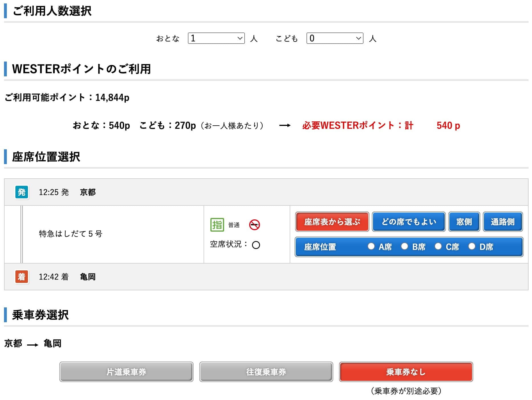Click the 普通 car class label
This screenshot has height=400, width=532.
234,225
